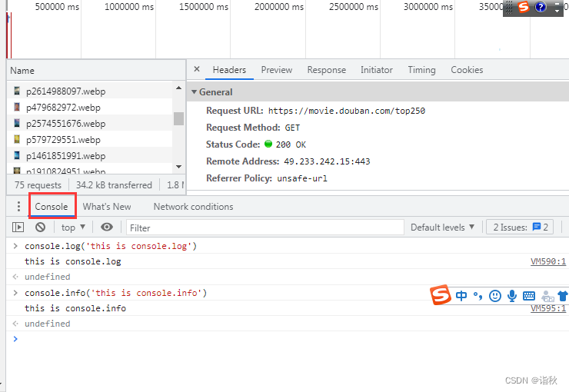Click 34.2 kB transferred status entry
This screenshot has height=392, width=569.
point(114,185)
